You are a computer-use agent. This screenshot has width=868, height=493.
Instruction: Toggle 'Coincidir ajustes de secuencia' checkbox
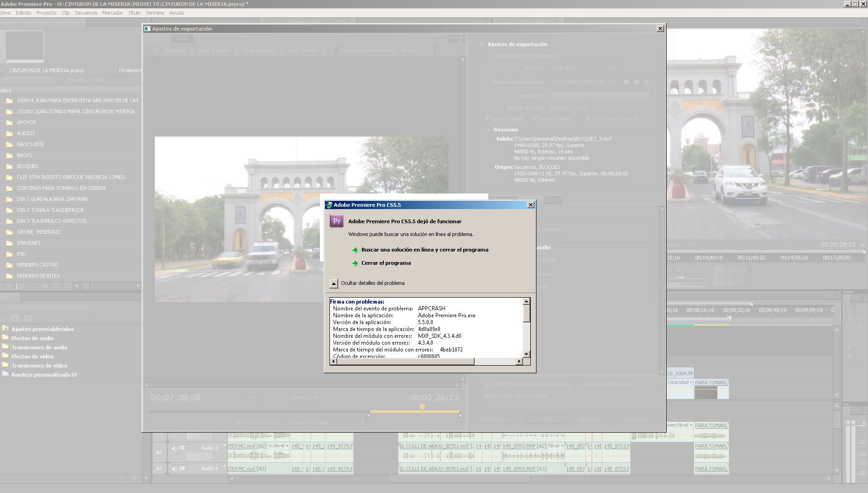pyautogui.click(x=486, y=56)
